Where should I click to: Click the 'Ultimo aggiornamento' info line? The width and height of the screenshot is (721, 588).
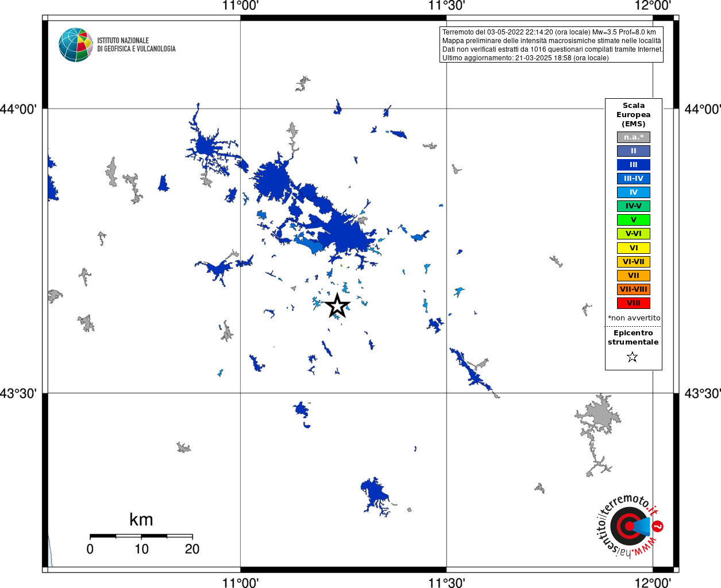pos(525,58)
